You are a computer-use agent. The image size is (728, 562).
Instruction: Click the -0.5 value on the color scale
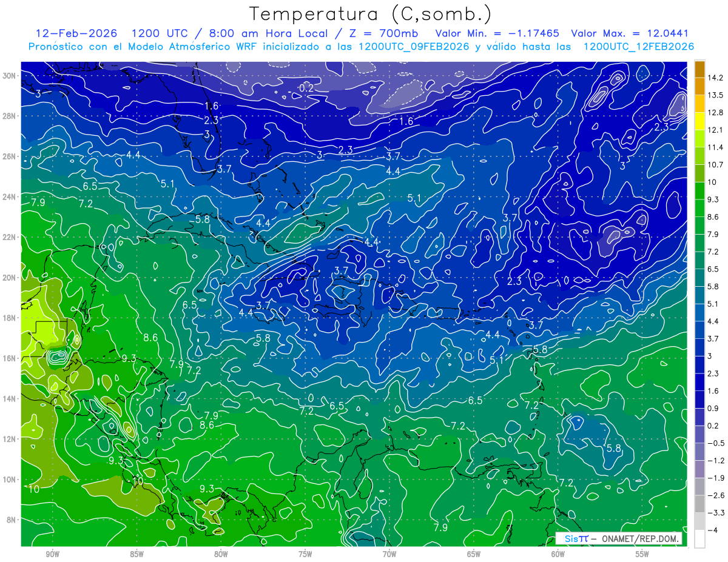click(716, 443)
